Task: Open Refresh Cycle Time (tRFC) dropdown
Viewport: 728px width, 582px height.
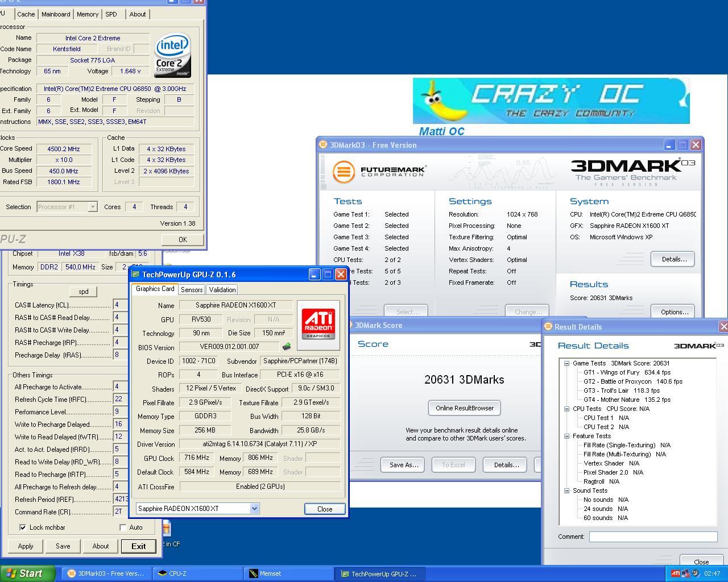Action: tap(121, 400)
